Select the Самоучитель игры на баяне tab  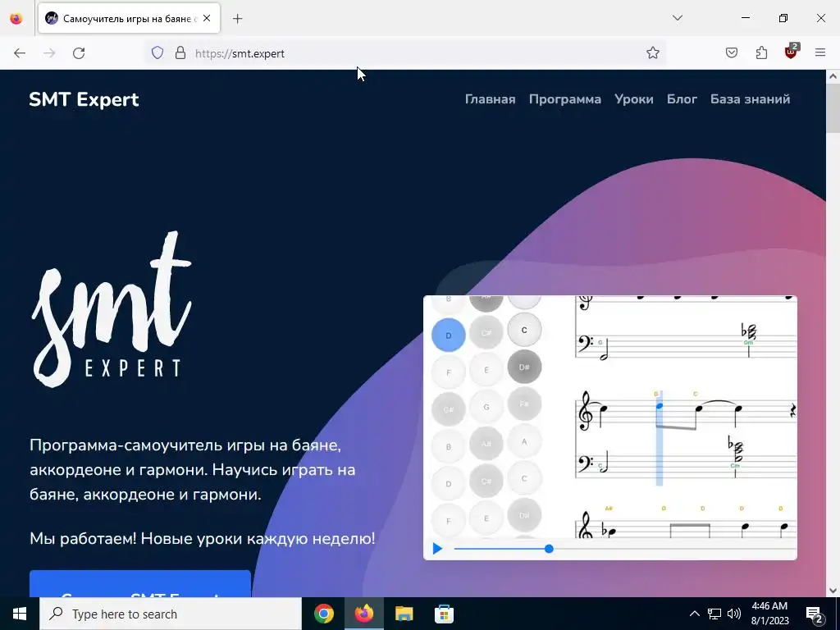pyautogui.click(x=129, y=18)
